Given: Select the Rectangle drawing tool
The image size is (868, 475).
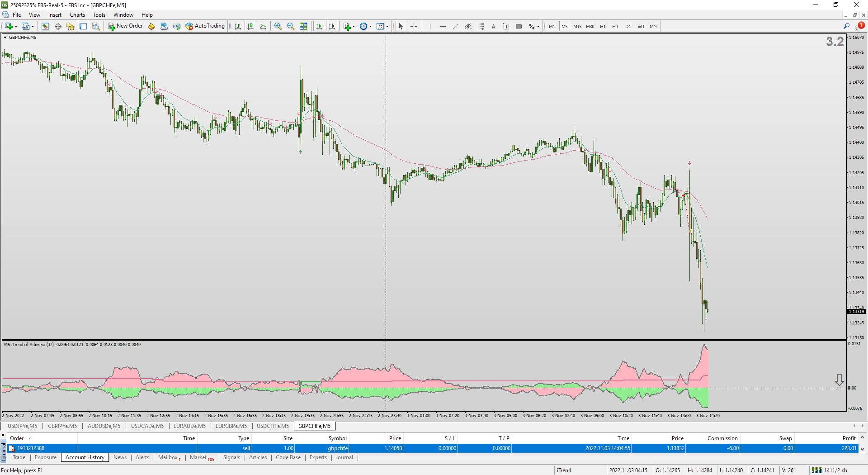Looking at the screenshot, I should (x=519, y=26).
